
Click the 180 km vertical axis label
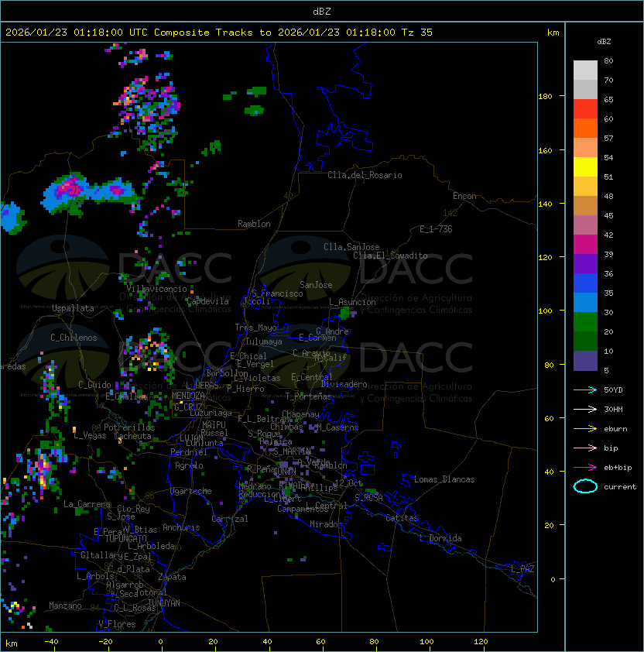545,96
